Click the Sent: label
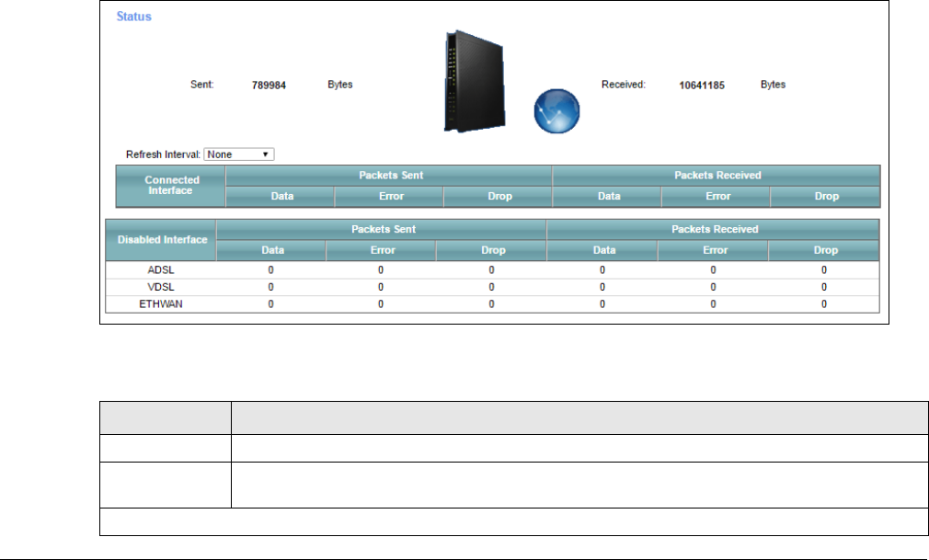This screenshot has height=560, width=929. [202, 85]
